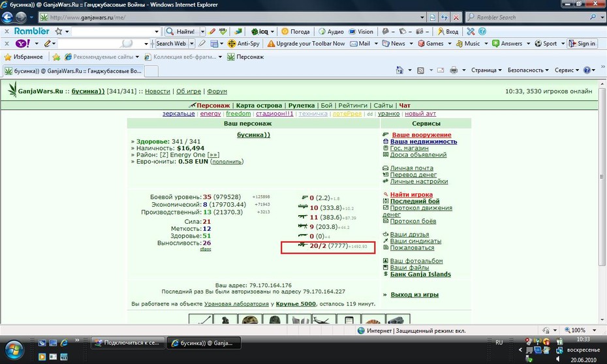Open the Страница menu dropdown

(x=486, y=70)
